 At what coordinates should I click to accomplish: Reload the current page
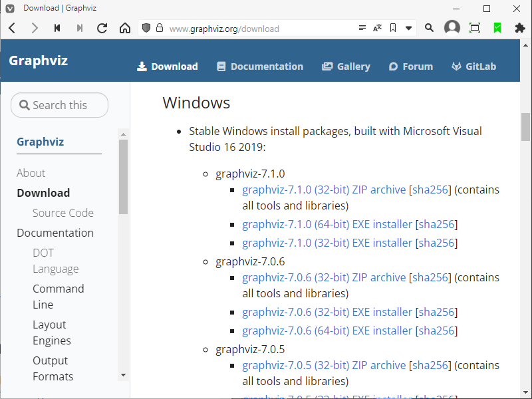coord(102,28)
